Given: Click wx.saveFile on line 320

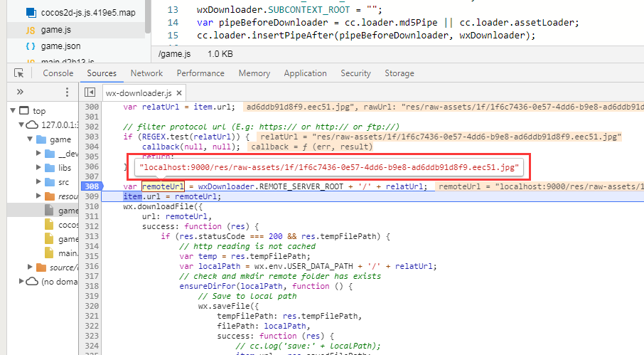Looking at the screenshot, I should (x=224, y=306).
